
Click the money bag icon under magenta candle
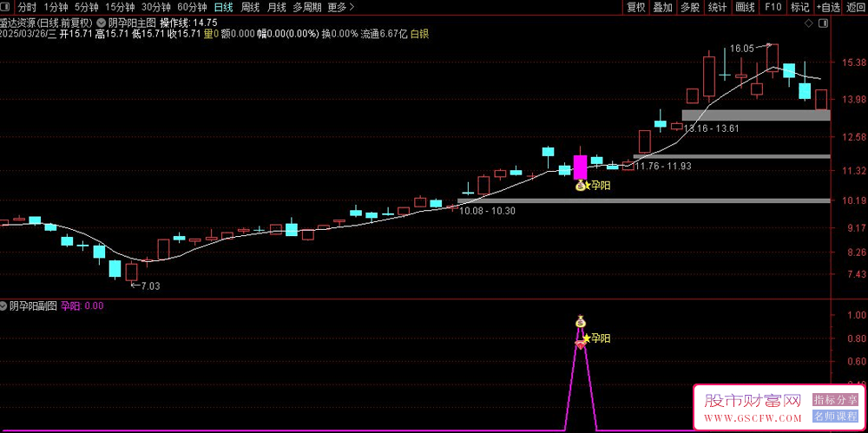(580, 186)
